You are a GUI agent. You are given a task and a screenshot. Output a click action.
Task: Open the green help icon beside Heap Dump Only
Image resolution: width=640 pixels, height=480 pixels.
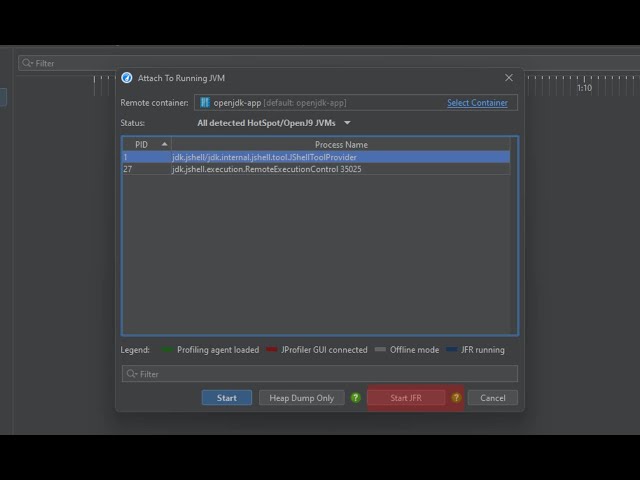click(356, 398)
